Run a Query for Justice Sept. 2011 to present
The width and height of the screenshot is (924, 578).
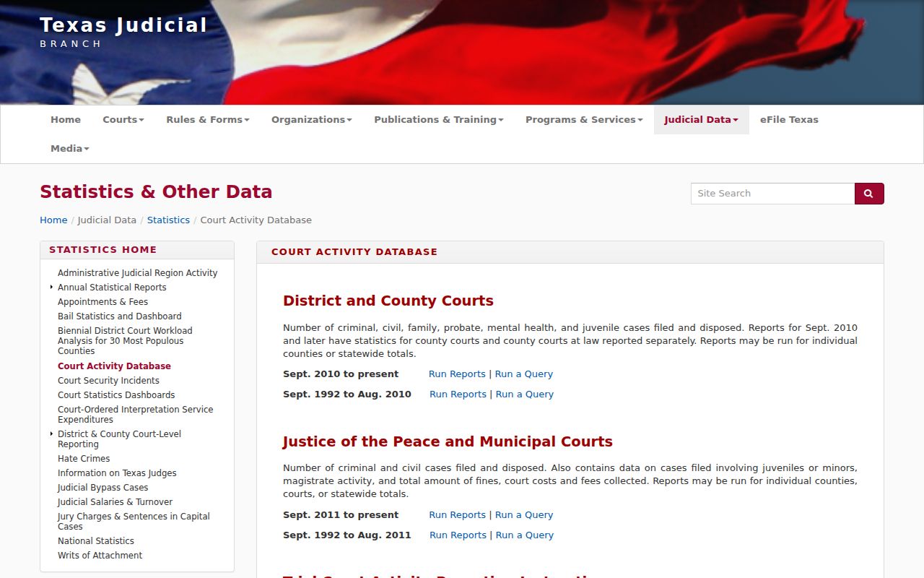(x=524, y=515)
